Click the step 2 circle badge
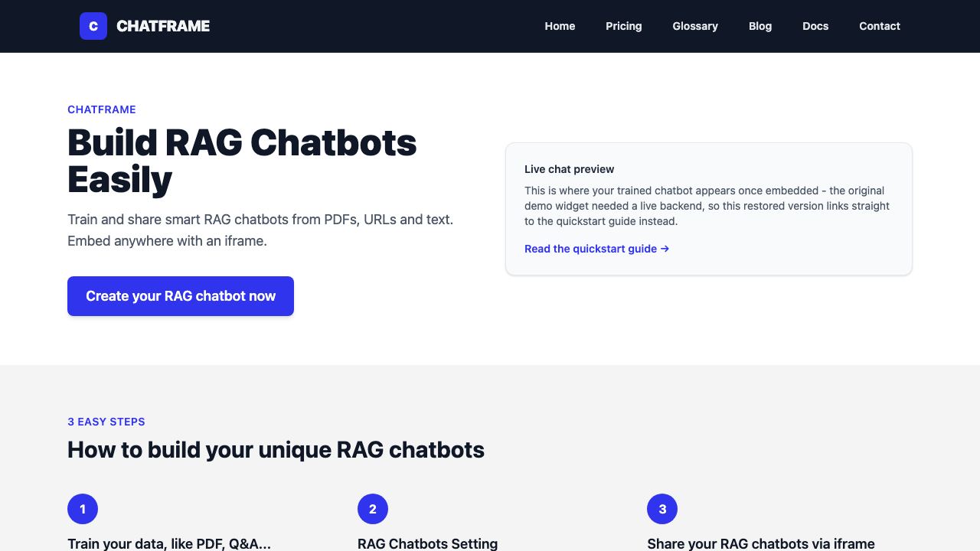980x551 pixels. click(373, 509)
